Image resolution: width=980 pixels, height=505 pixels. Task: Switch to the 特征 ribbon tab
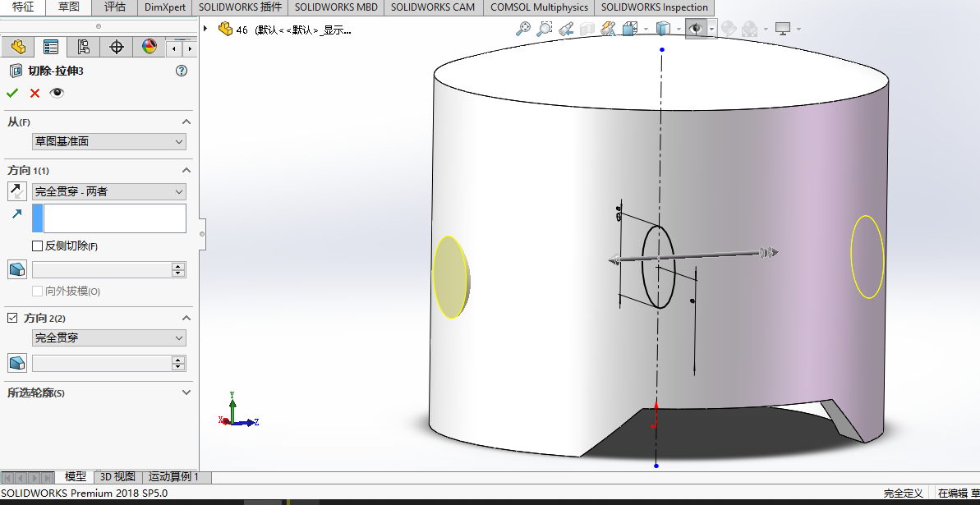coord(22,7)
